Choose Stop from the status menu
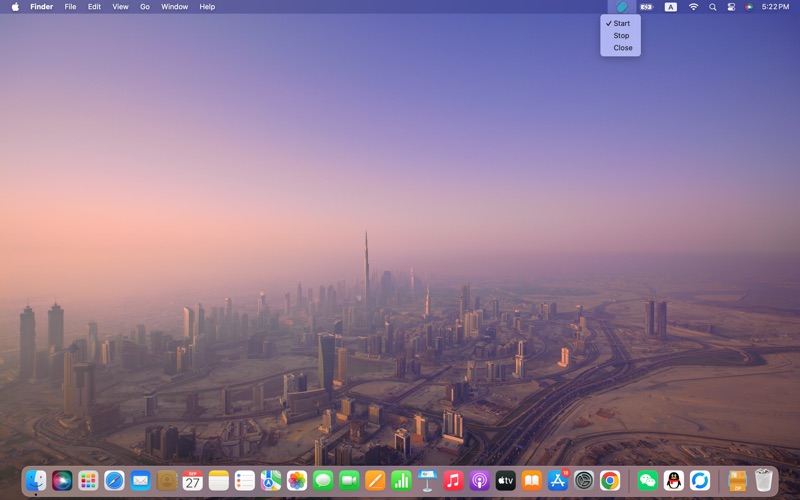Image resolution: width=800 pixels, height=500 pixels. tap(621, 35)
